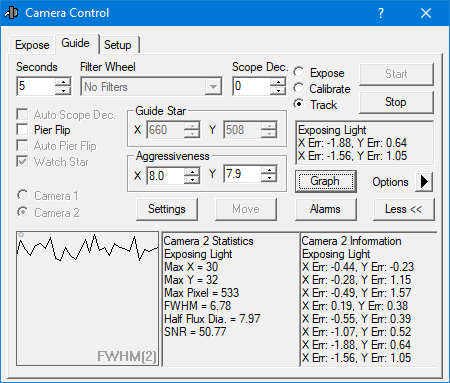Click the Aggressiveness Y field

pyautogui.click(x=242, y=174)
